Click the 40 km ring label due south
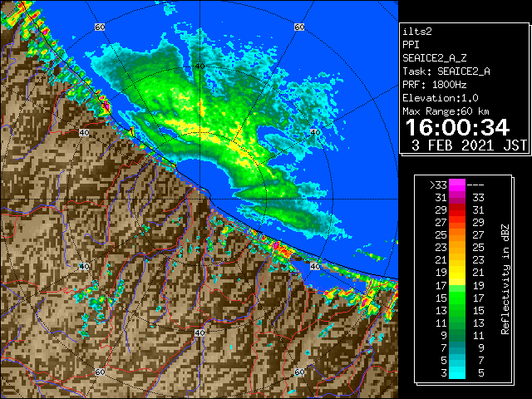The image size is (532, 399). pos(199,332)
